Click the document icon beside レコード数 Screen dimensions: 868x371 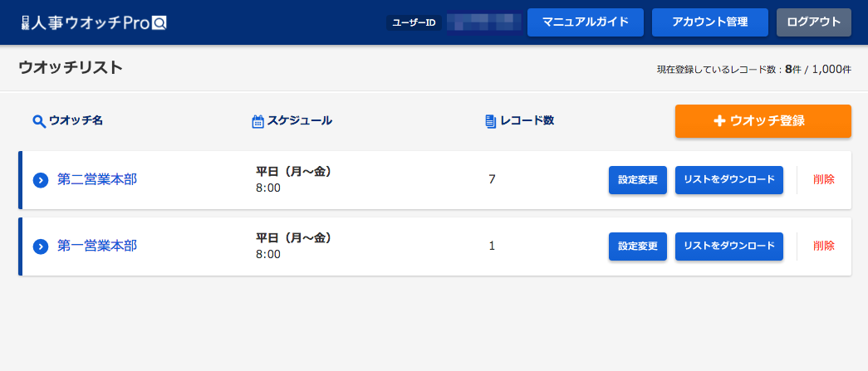(490, 122)
